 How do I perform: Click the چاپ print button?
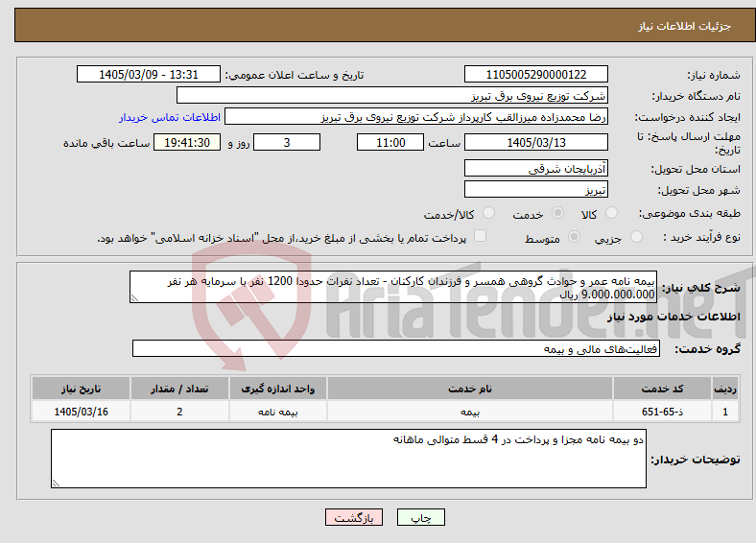point(421,517)
